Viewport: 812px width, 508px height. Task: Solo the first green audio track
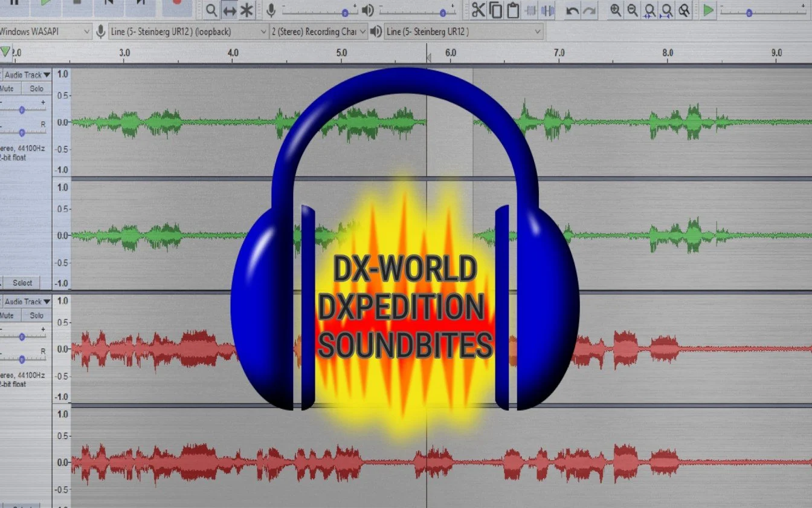click(x=36, y=89)
